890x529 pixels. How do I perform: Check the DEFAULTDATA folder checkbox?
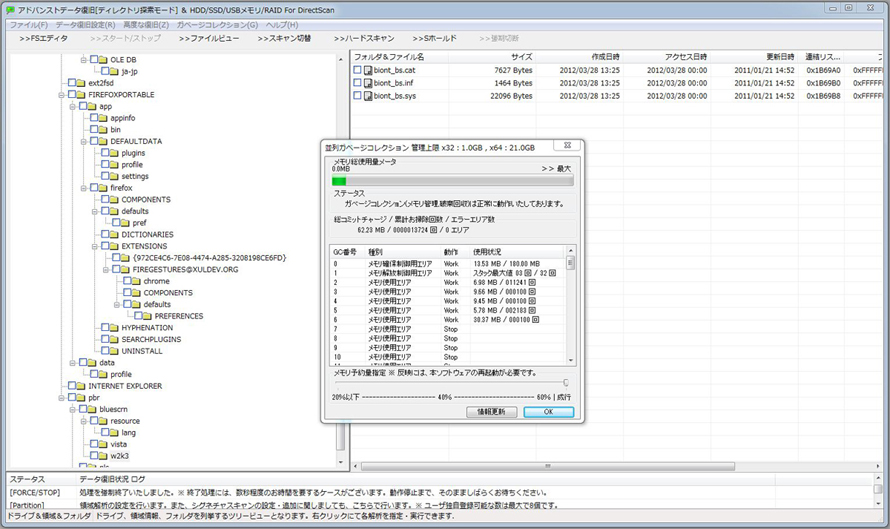(94, 141)
